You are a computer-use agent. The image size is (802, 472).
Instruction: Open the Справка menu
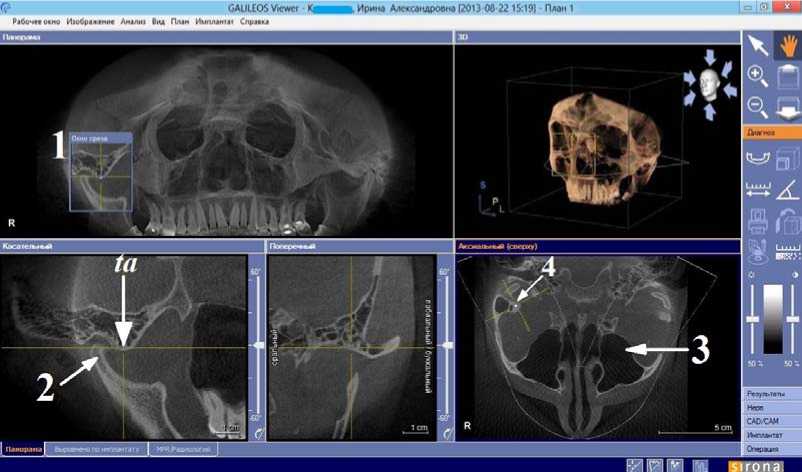254,22
